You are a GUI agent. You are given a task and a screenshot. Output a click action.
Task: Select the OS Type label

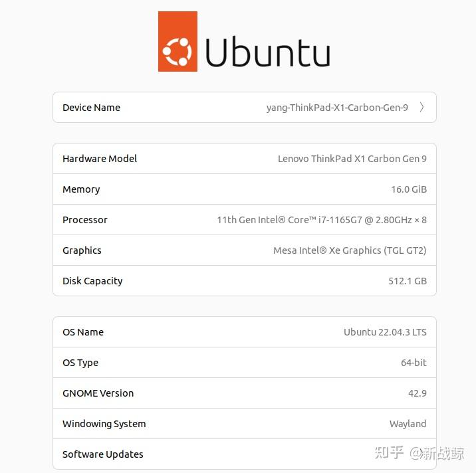(x=80, y=363)
